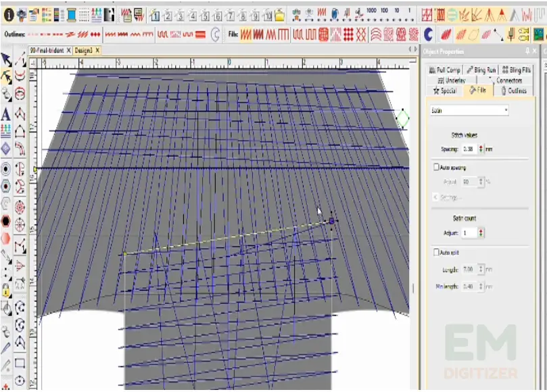Select the Lettering A tool
The height and width of the screenshot is (392, 547).
click(x=5, y=114)
